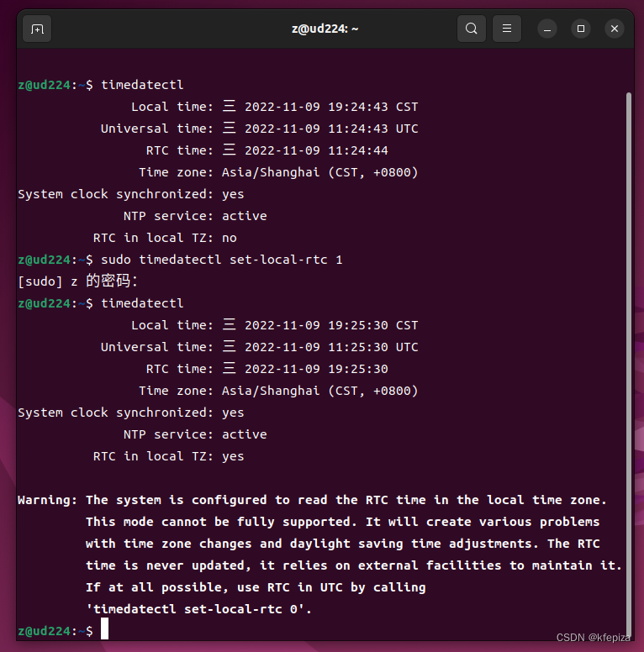This screenshot has width=644, height=652.
Task: Click the 'Warning:' label
Action: [x=47, y=500]
